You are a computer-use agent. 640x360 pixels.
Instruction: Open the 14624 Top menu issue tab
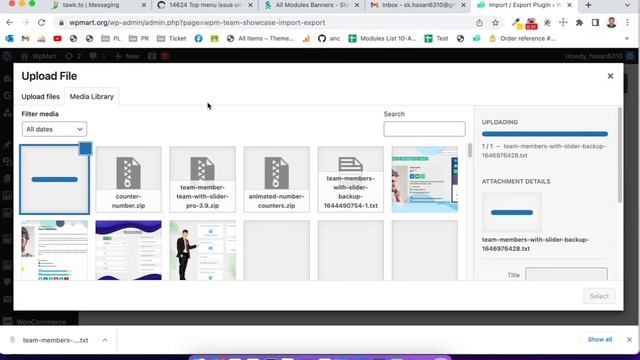(205, 5)
